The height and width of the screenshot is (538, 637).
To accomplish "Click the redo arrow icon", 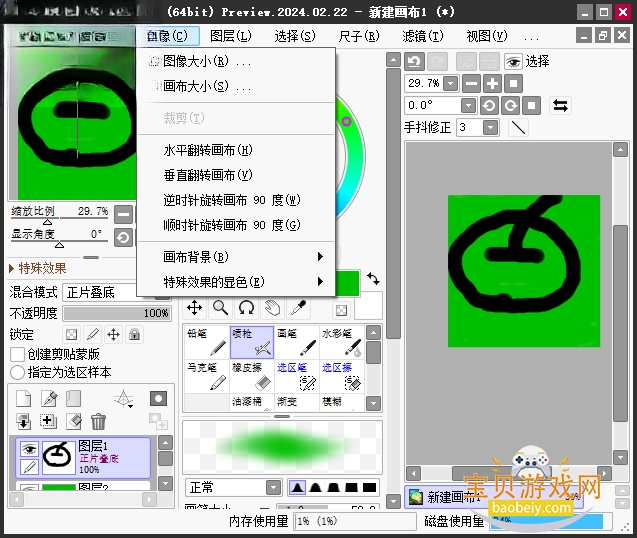I will (x=438, y=62).
